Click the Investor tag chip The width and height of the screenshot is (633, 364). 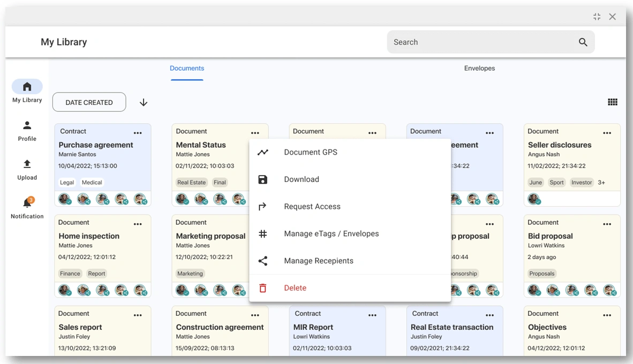(582, 183)
